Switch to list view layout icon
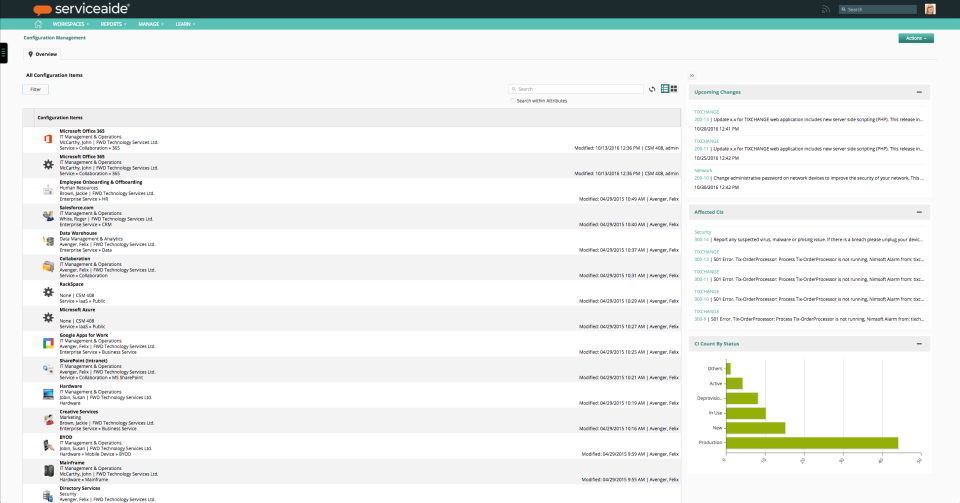960x503 pixels. (665, 89)
